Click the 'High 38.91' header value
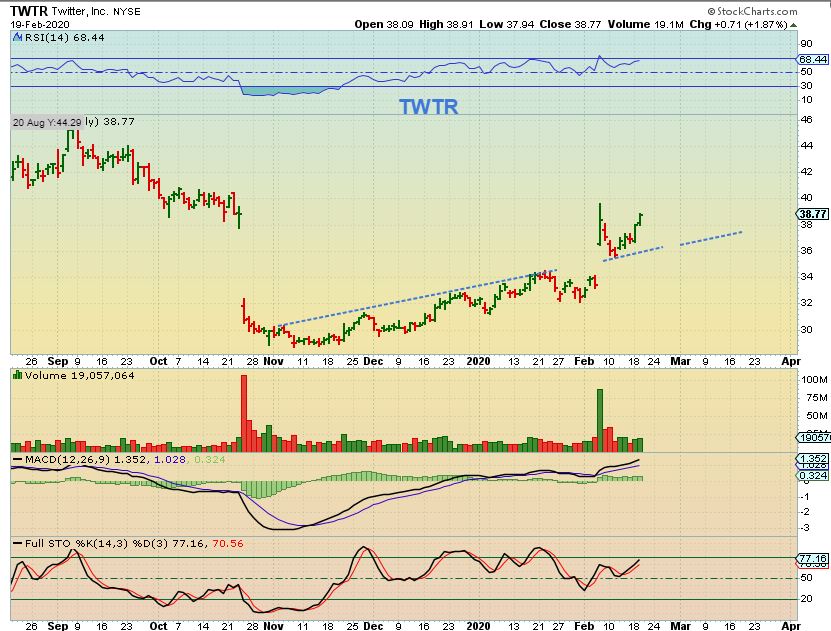831x631 pixels. (x=446, y=24)
